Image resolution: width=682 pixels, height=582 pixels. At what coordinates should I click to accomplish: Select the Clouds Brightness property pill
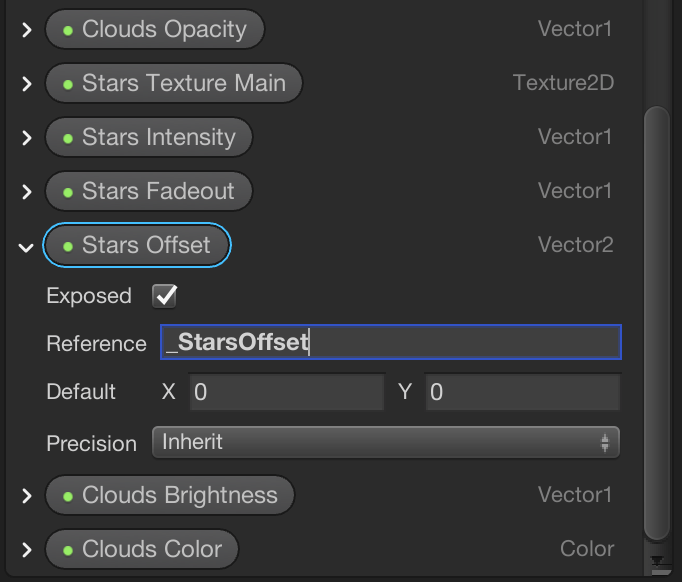[x=169, y=496]
